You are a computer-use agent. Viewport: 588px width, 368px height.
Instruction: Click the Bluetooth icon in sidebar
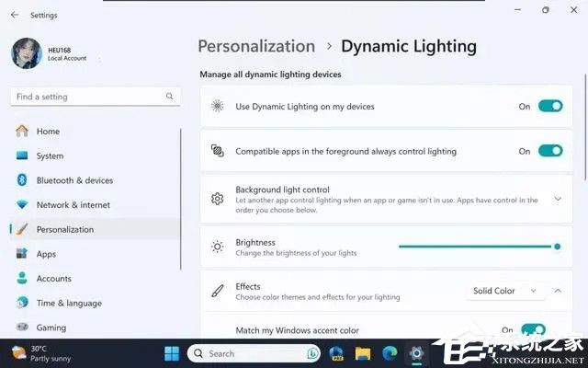22,180
